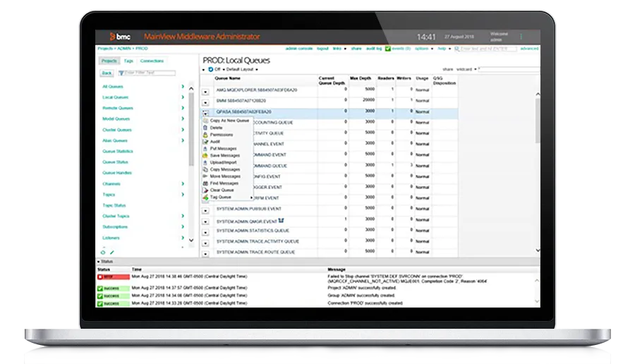The width and height of the screenshot is (635, 364).
Task: Click the search magnifier icon in the top bar
Action: [x=456, y=49]
